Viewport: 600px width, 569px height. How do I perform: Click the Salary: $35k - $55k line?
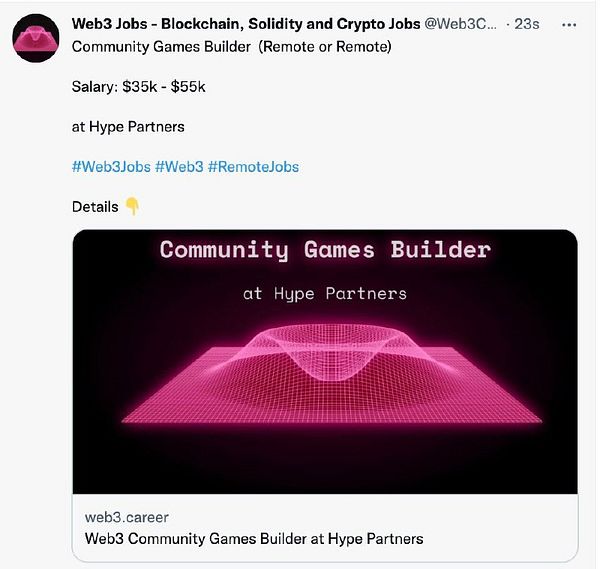pos(139,87)
